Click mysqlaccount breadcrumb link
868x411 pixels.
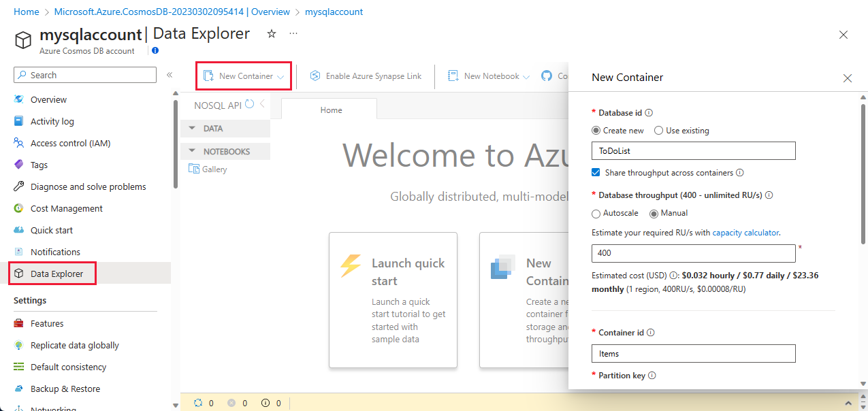[334, 12]
